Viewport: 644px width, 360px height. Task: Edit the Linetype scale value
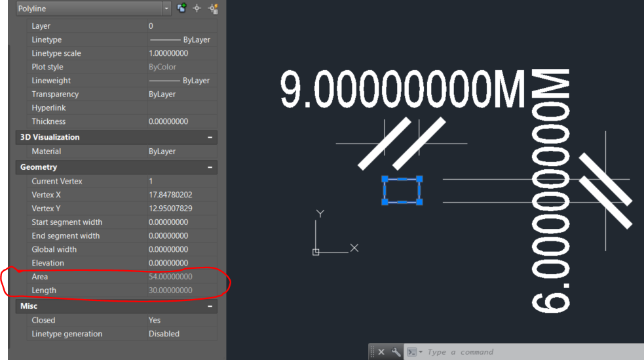tap(182, 53)
